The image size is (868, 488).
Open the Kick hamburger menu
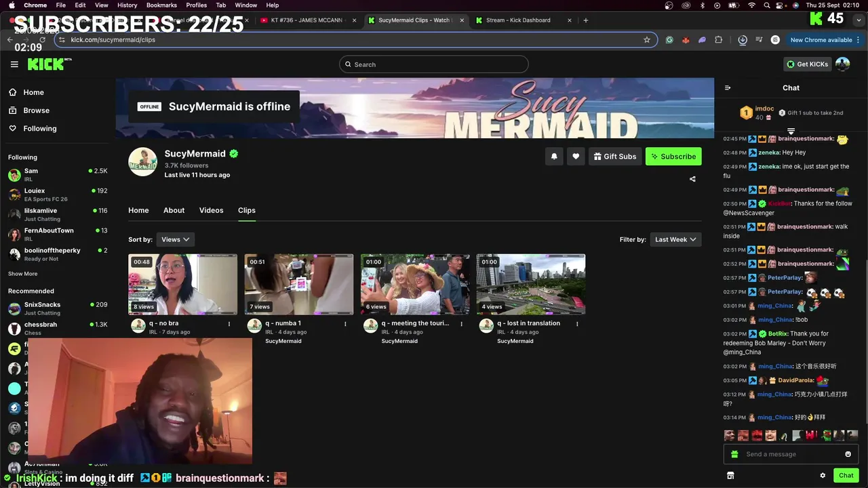[x=14, y=64]
